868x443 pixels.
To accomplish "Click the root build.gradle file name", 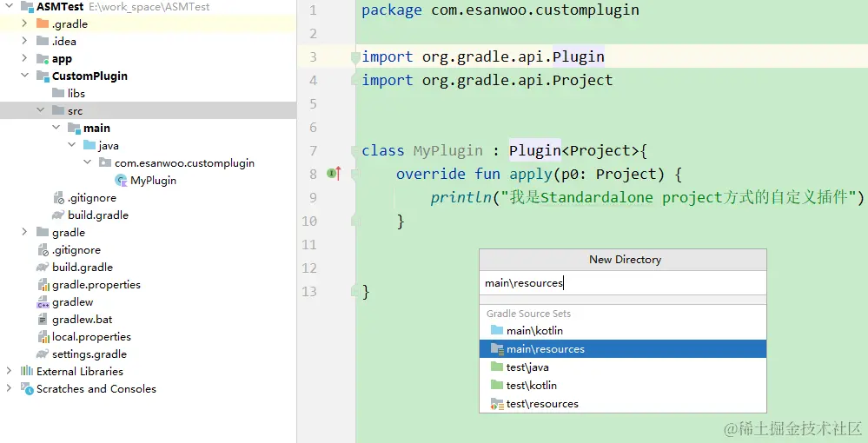I will pos(83,268).
